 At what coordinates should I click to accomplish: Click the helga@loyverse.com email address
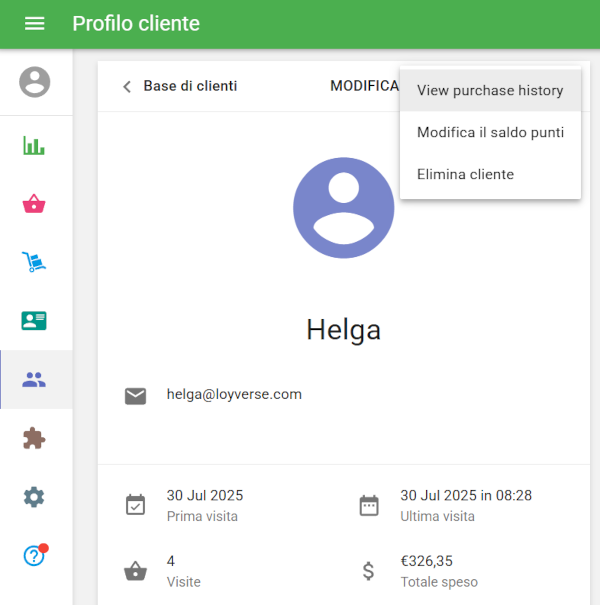(234, 394)
